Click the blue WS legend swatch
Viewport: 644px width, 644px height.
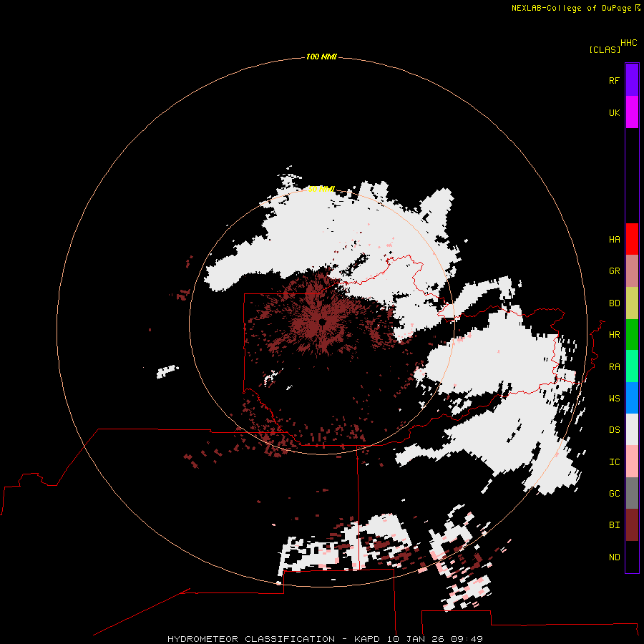click(x=632, y=398)
